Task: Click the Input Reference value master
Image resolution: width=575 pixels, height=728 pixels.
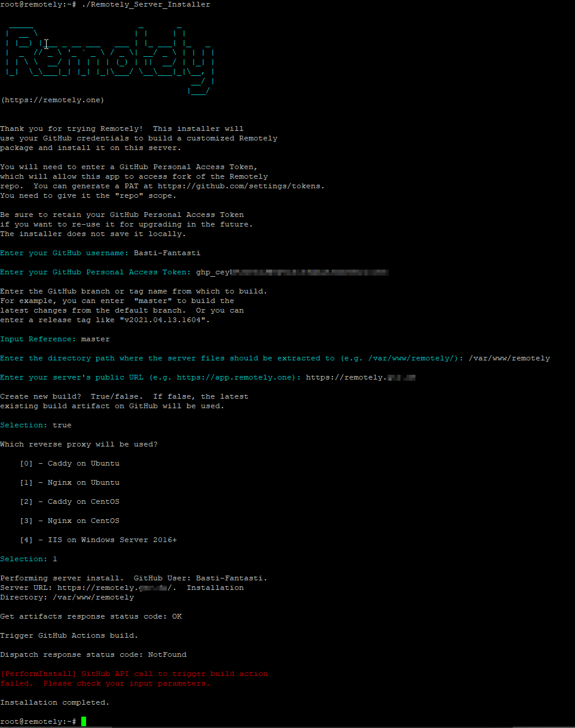Action: [x=95, y=338]
